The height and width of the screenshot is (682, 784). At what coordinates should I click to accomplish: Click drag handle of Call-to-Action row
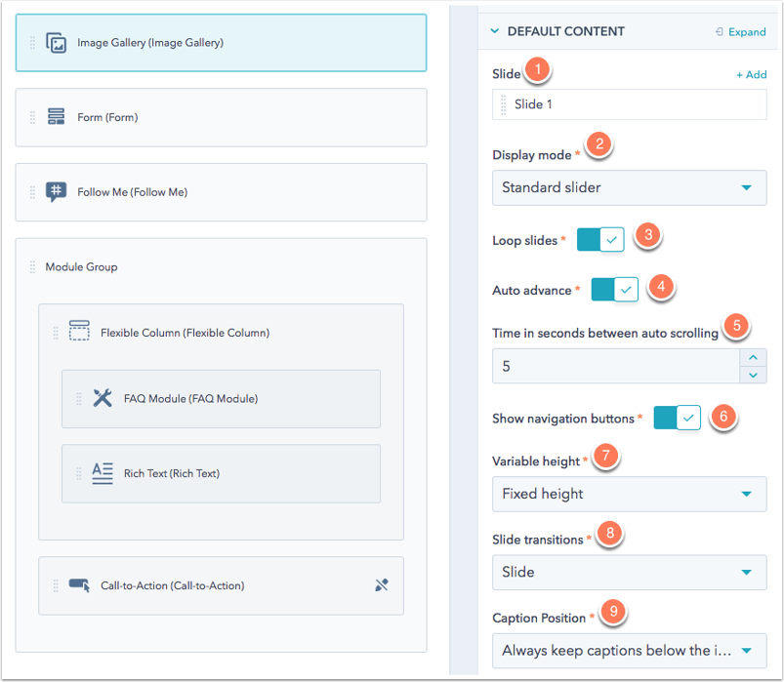56,585
